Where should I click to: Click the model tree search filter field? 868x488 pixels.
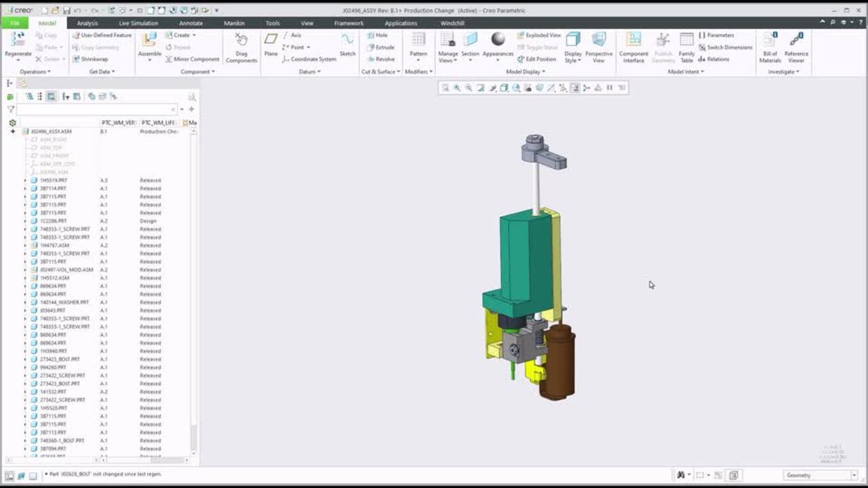click(95, 109)
